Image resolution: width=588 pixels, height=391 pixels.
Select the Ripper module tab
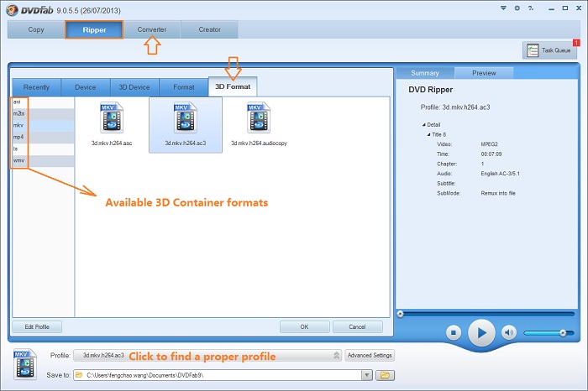(94, 30)
